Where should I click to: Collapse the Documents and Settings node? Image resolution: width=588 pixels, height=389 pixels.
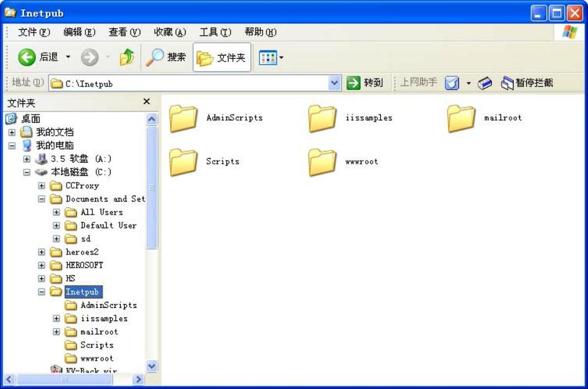point(41,199)
